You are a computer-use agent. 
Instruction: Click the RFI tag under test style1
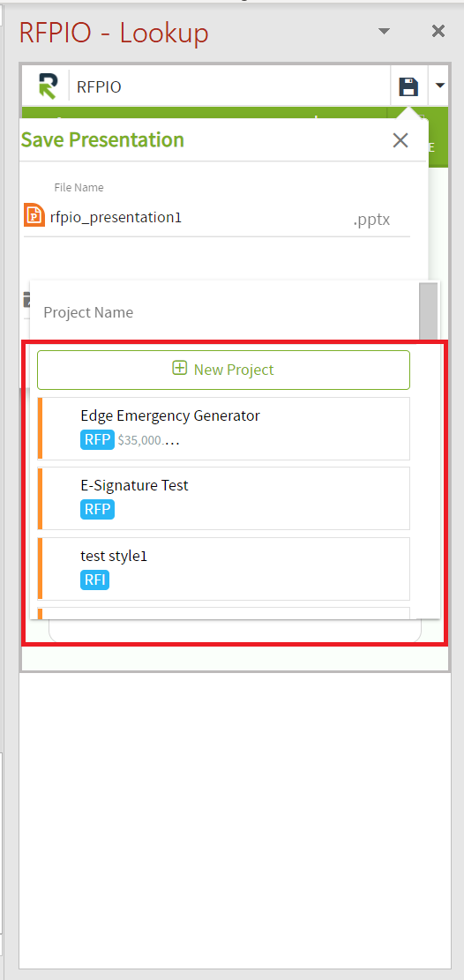[x=94, y=580]
